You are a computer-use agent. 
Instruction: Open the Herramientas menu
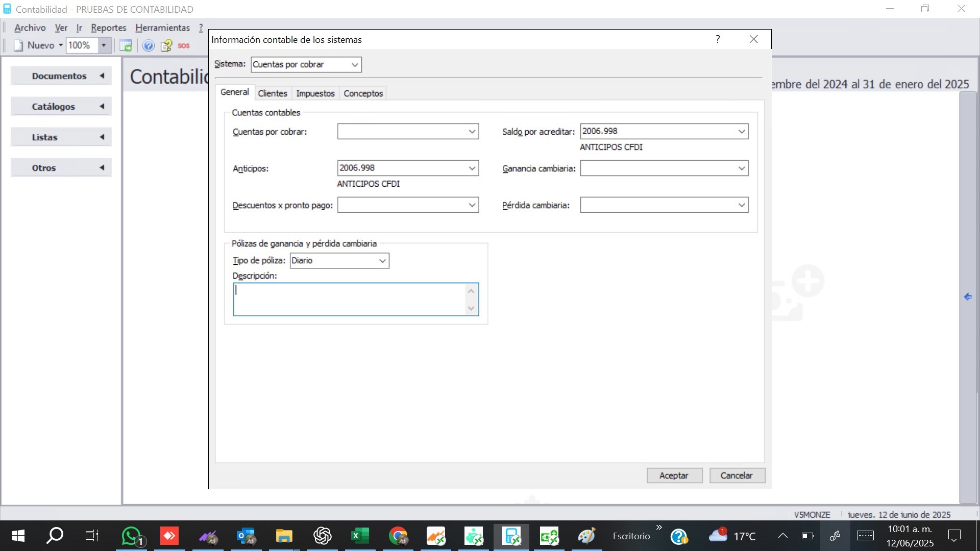pos(162,28)
